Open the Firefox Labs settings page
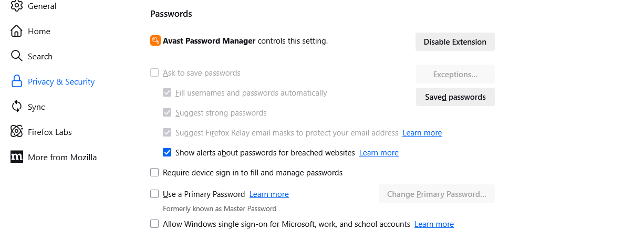644x230 pixels. click(50, 132)
